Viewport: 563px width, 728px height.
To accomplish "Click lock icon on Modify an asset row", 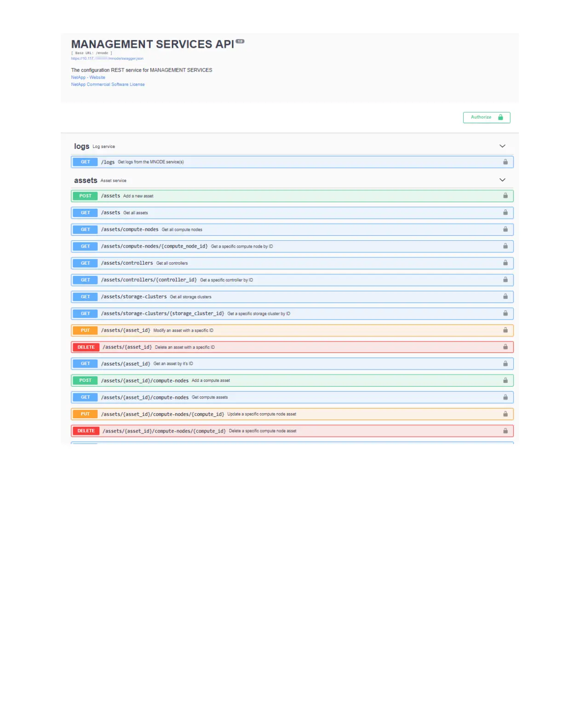I will point(505,330).
